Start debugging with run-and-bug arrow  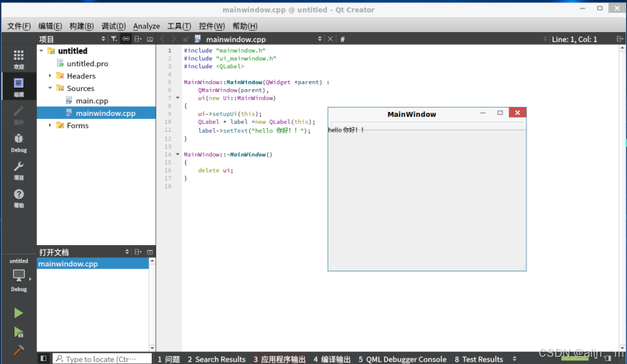pos(19,332)
